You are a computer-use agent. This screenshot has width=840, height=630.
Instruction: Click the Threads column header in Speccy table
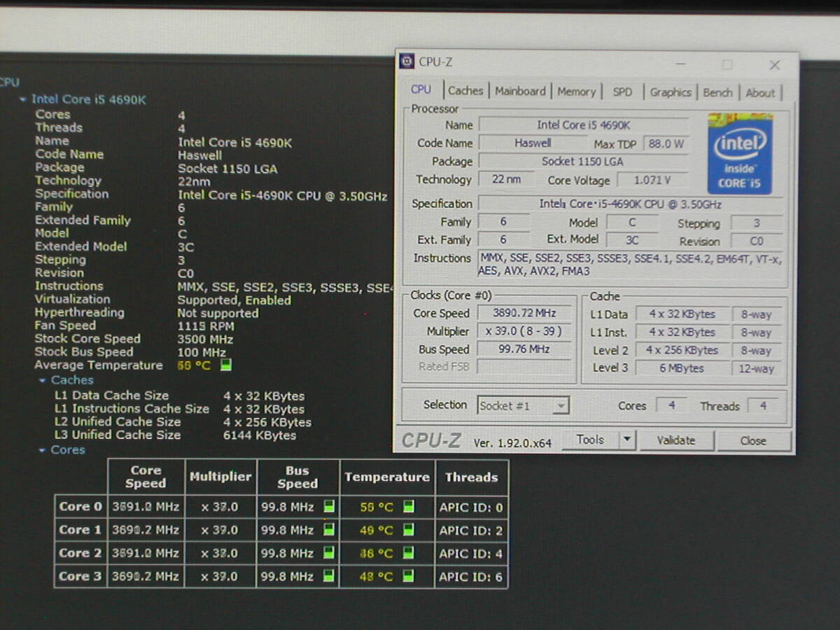[472, 477]
